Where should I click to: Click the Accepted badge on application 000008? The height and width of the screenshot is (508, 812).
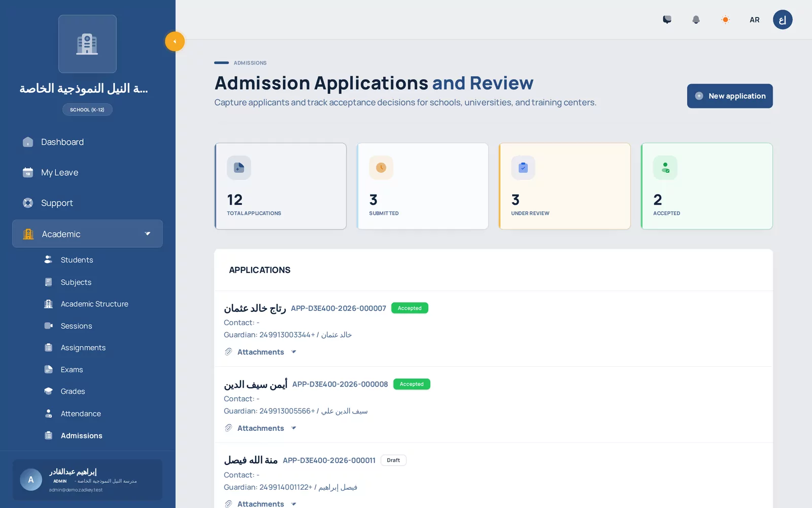pyautogui.click(x=412, y=385)
